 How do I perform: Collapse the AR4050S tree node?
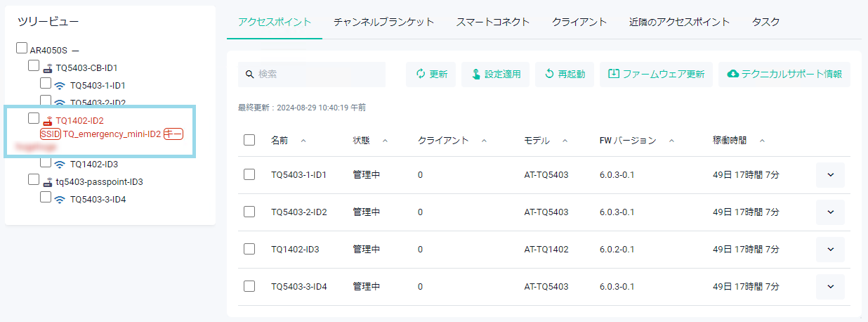pos(75,51)
